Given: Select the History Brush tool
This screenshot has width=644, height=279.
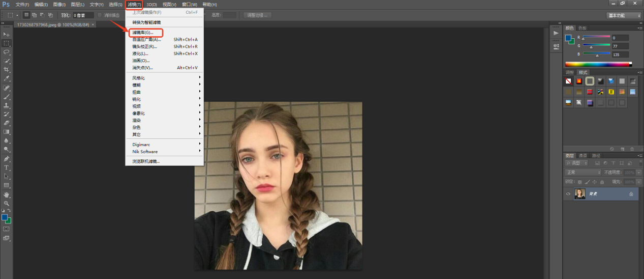Looking at the screenshot, I should click(7, 114).
